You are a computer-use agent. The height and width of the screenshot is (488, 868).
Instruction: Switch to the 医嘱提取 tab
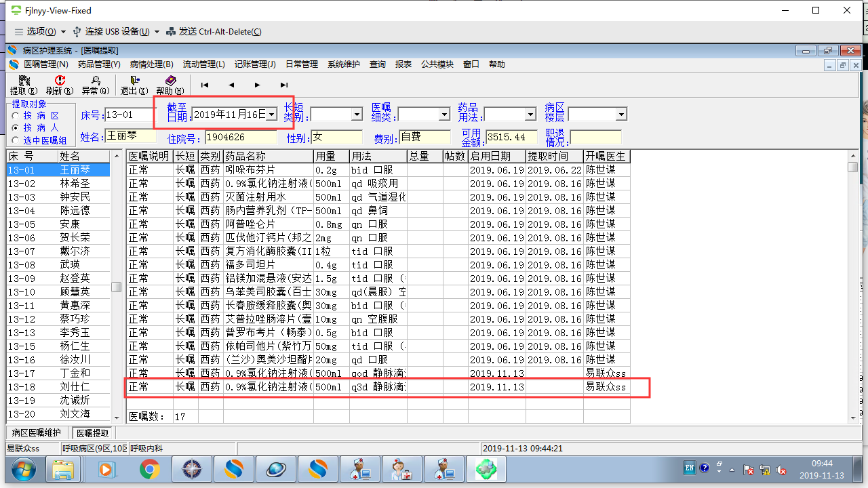[92, 433]
